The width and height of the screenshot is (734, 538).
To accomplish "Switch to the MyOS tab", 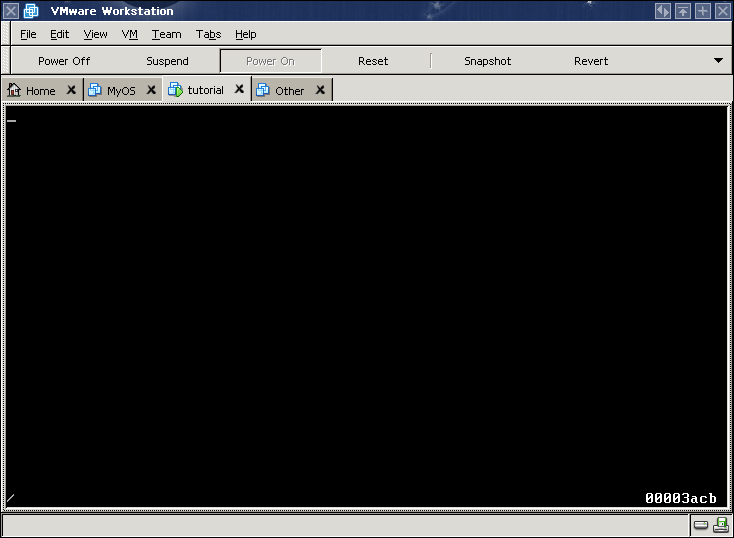I will click(121, 90).
